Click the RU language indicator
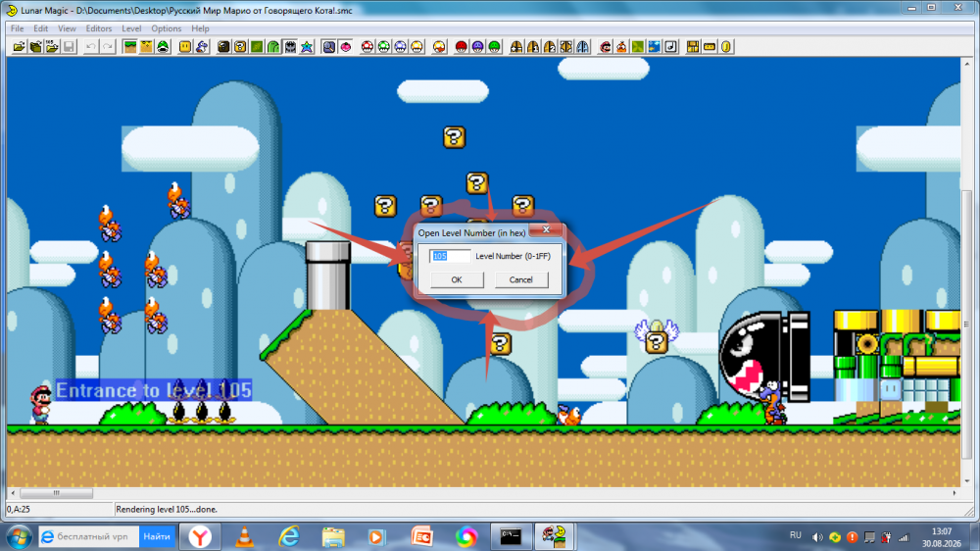 point(795,536)
